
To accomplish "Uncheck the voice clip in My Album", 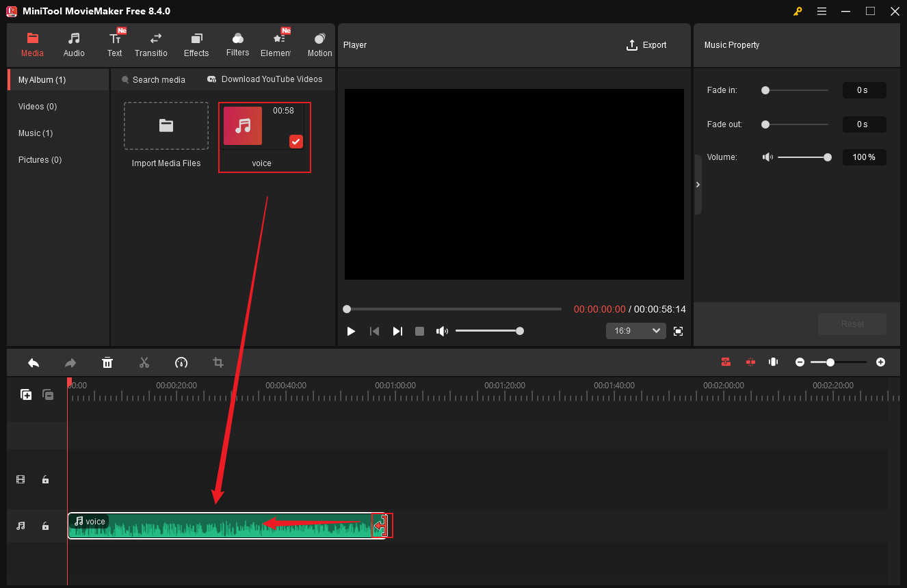I will (295, 142).
